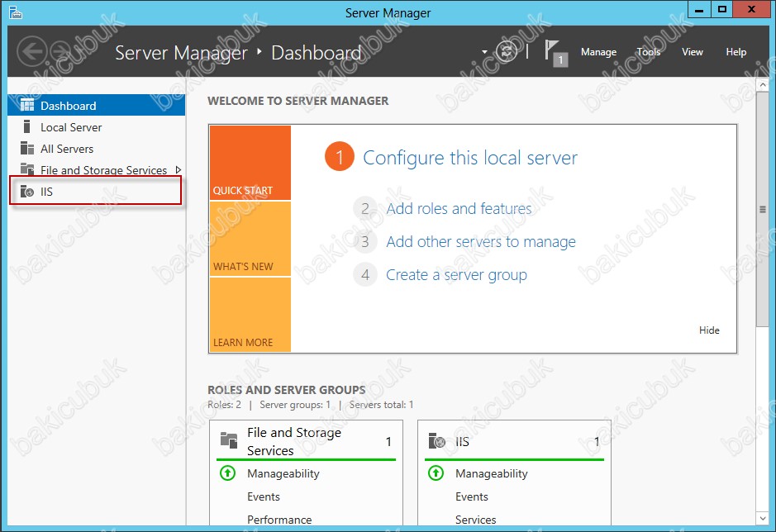Select the QUICK START tile
The height and width of the screenshot is (532, 776).
pyautogui.click(x=250, y=163)
